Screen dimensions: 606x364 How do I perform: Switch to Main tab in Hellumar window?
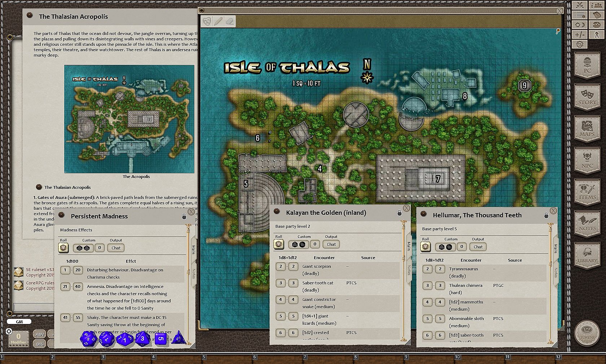tap(555, 248)
